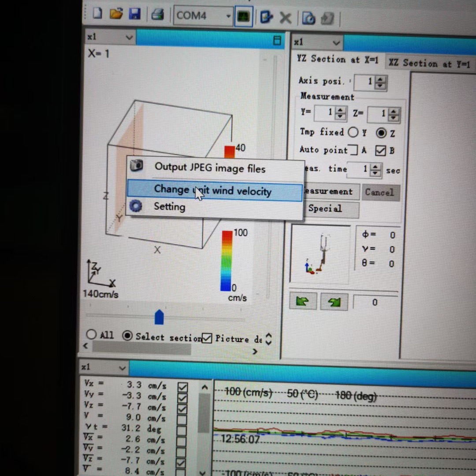Click the maximize icon in 3D view header
This screenshot has width=476, height=476.
click(277, 41)
